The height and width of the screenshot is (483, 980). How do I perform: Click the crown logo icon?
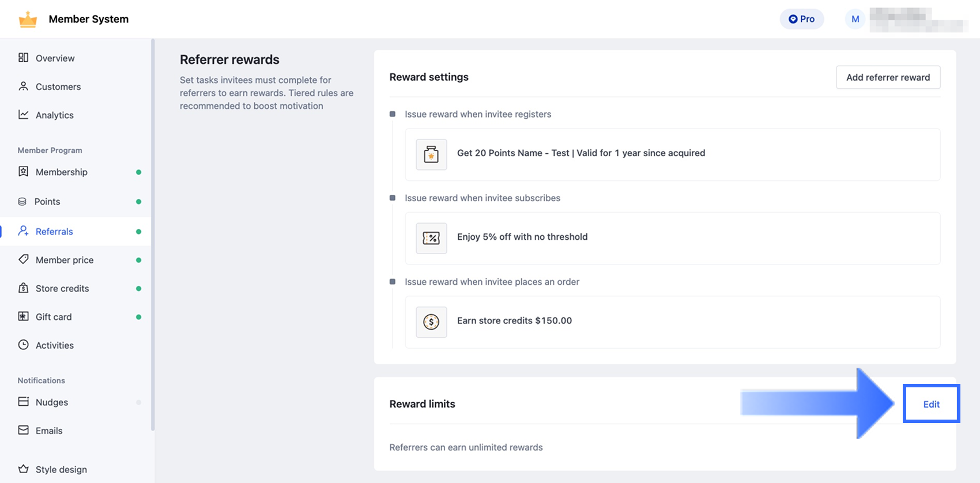(28, 20)
